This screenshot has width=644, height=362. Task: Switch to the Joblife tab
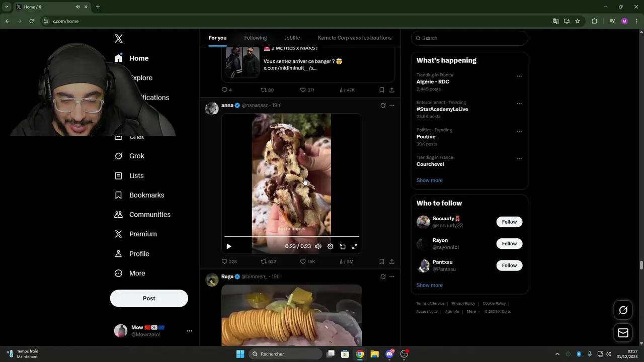point(292,38)
